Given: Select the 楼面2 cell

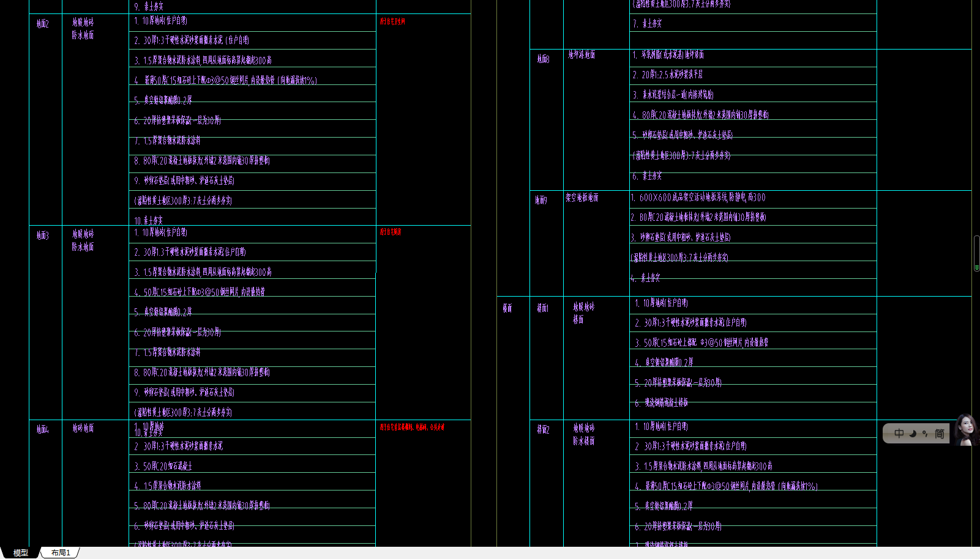Looking at the screenshot, I should pyautogui.click(x=543, y=429).
